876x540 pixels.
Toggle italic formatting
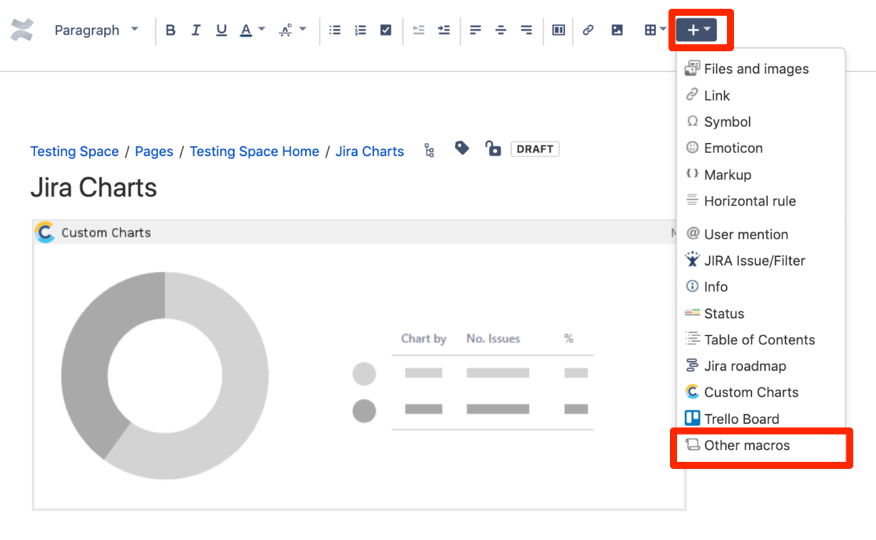196,30
